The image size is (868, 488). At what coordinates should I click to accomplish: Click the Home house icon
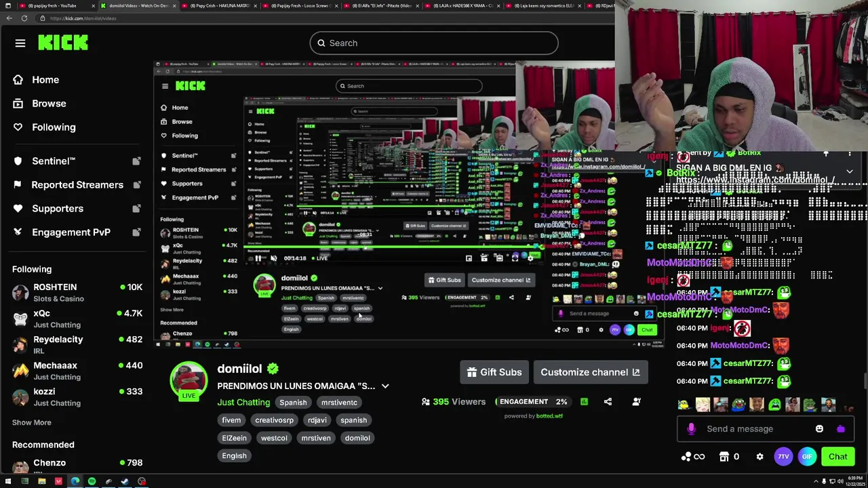click(18, 79)
